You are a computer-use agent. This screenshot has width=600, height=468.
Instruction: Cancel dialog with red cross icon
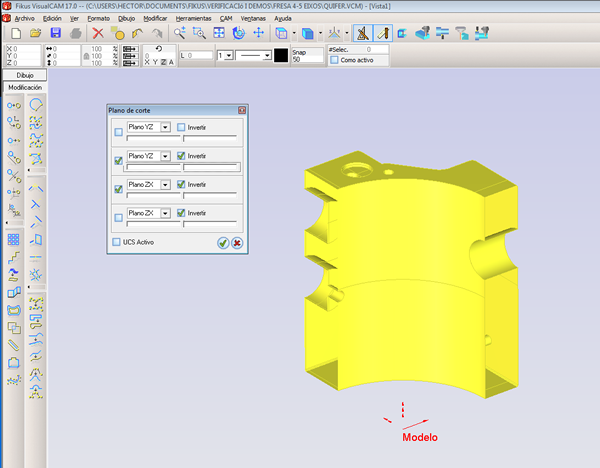click(237, 242)
